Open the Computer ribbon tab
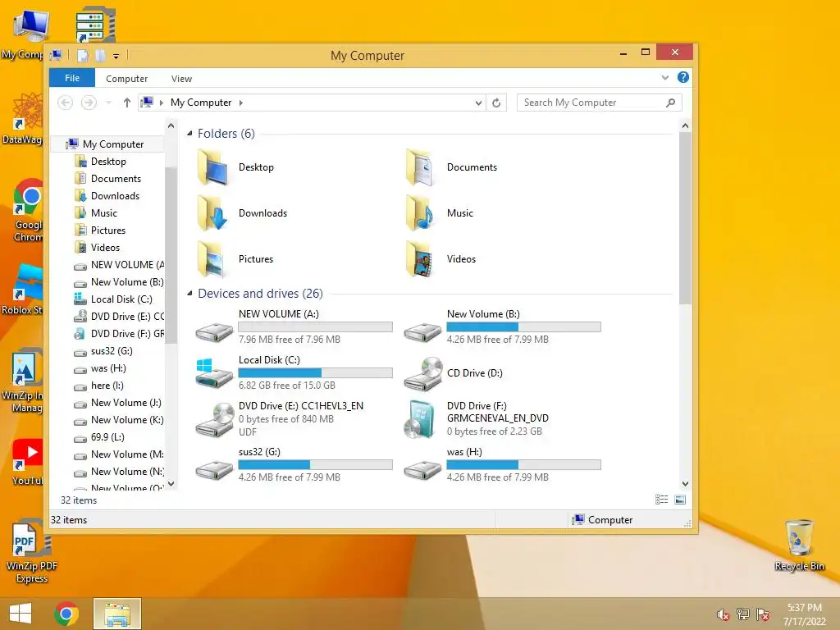The height and width of the screenshot is (630, 840). 126,79
